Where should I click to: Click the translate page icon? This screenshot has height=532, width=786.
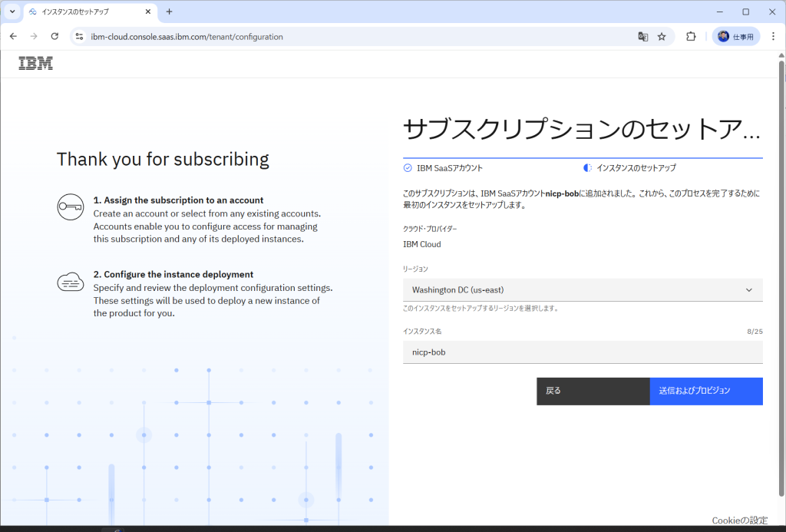pos(642,37)
